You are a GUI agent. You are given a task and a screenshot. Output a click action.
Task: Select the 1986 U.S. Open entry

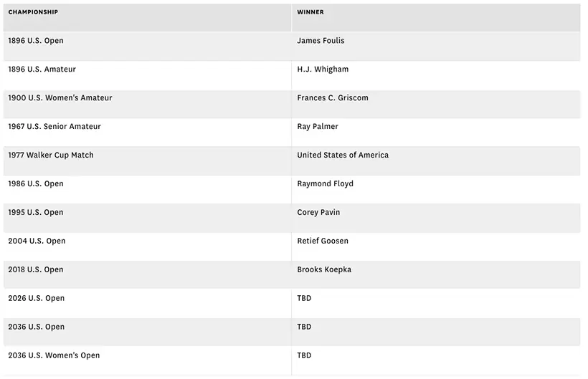pos(36,184)
